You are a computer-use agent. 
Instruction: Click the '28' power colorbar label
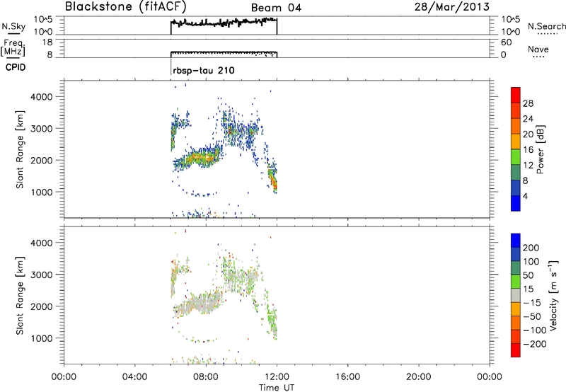[528, 103]
